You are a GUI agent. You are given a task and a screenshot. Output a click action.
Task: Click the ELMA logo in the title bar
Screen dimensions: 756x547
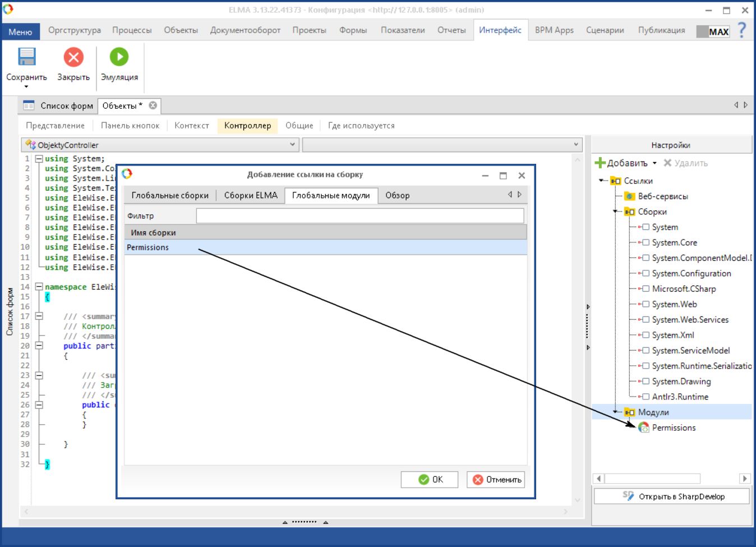8,10
